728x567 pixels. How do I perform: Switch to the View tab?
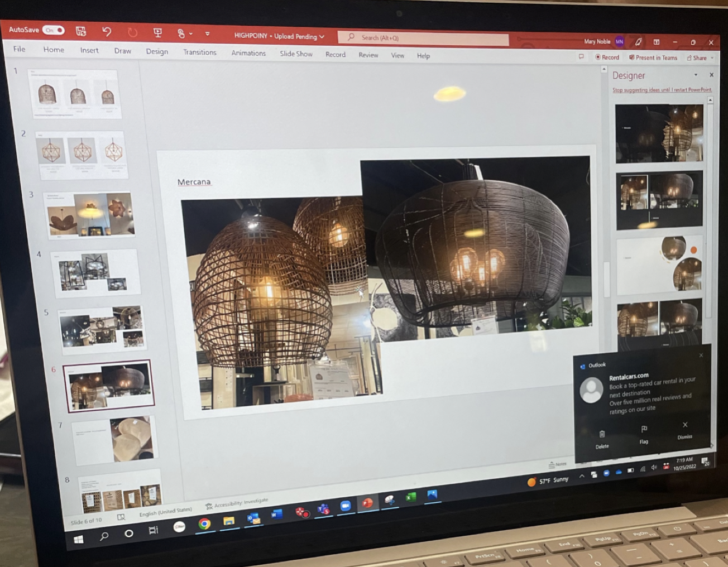point(397,55)
